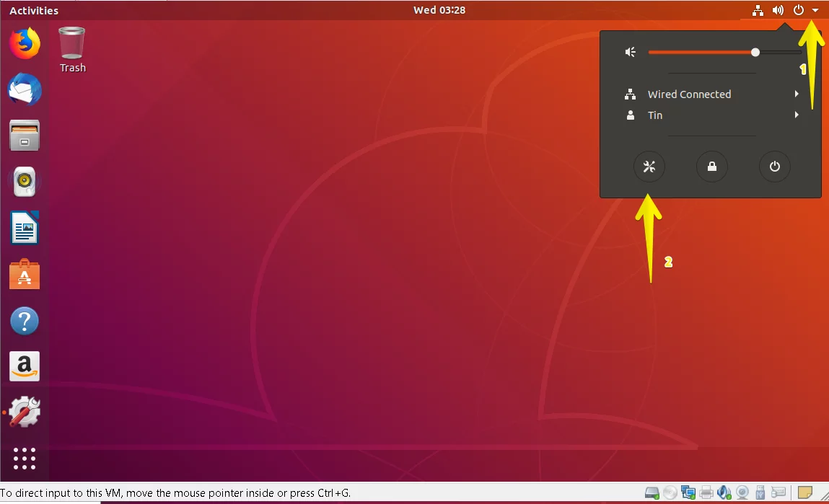Launch Thunderbird Mail from the dock
Image resolution: width=829 pixels, height=504 pixels.
pos(25,89)
